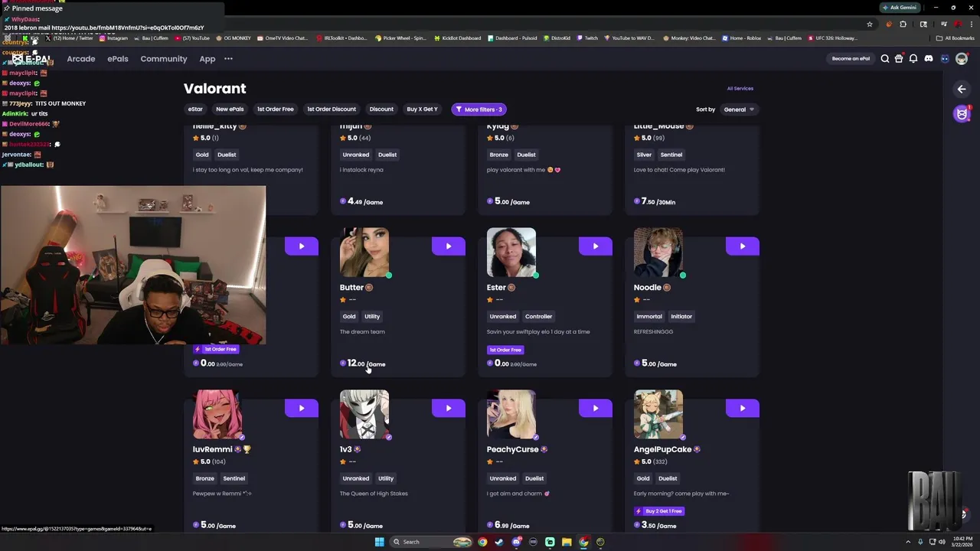The width and height of the screenshot is (980, 551).
Task: Open the ePals nav menu
Action: tap(118, 59)
